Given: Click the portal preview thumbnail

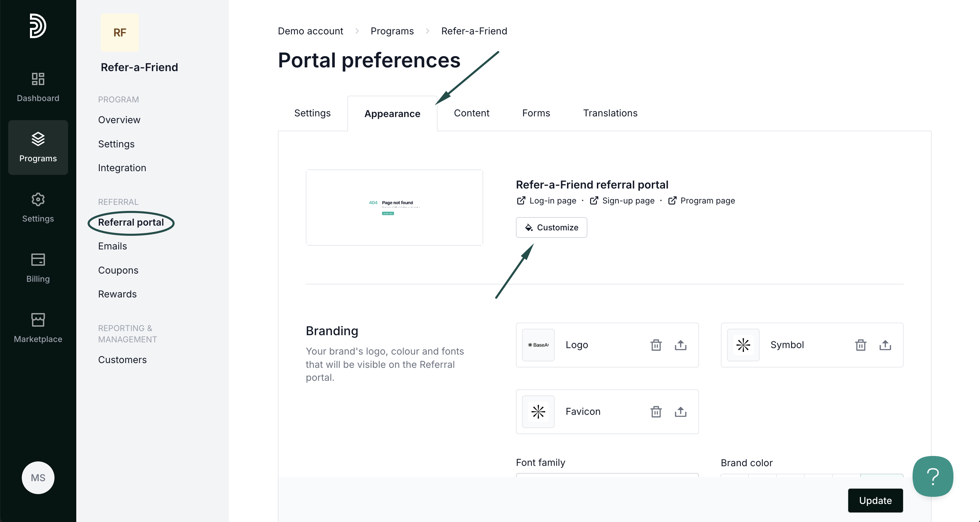Looking at the screenshot, I should [x=395, y=208].
